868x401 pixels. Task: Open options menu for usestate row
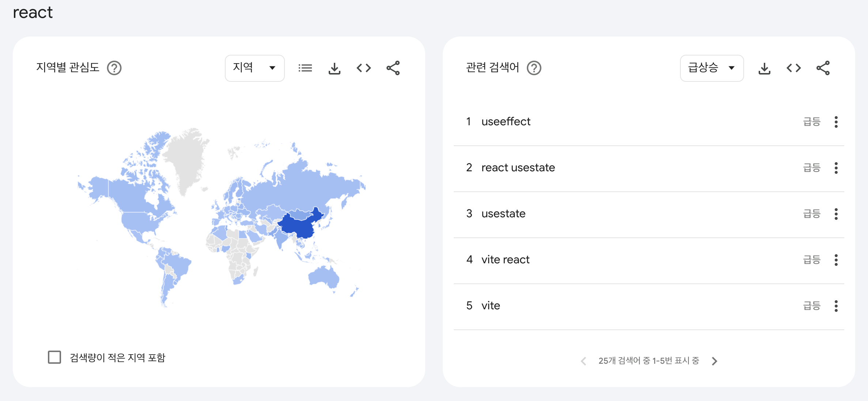point(836,214)
